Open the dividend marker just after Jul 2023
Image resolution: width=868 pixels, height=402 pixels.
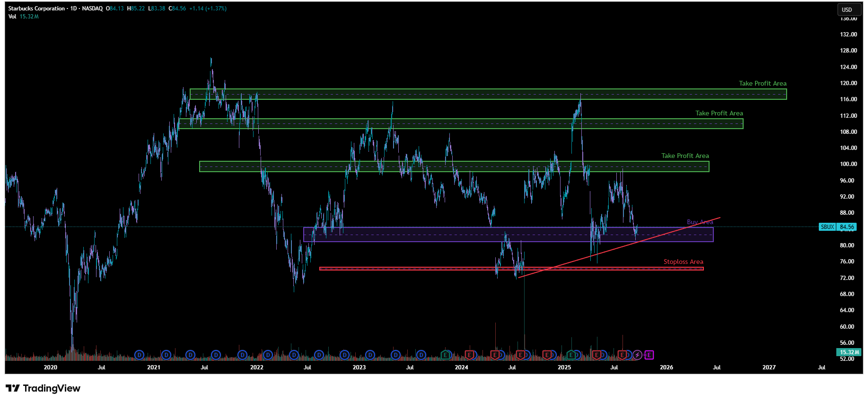click(421, 355)
